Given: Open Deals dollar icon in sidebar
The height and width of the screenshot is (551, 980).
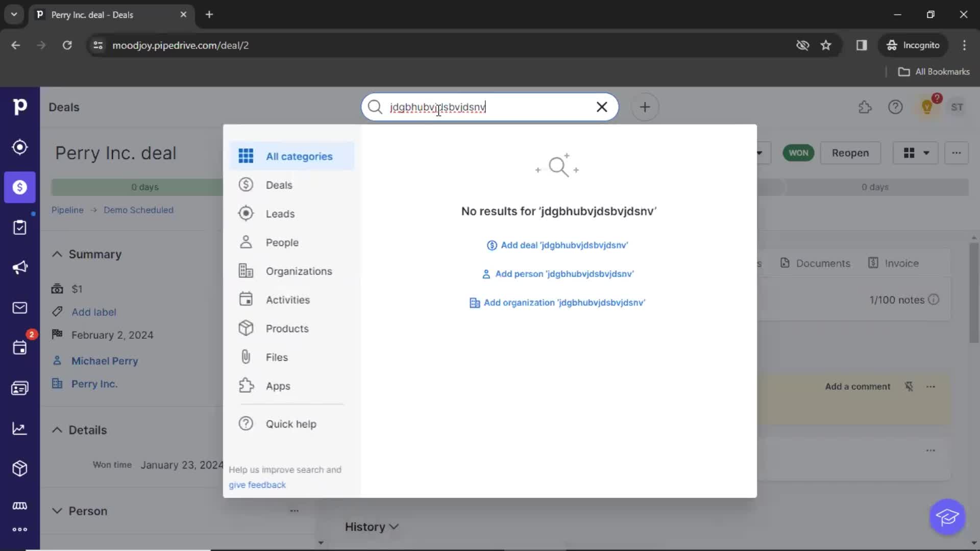Looking at the screenshot, I should pyautogui.click(x=19, y=187).
